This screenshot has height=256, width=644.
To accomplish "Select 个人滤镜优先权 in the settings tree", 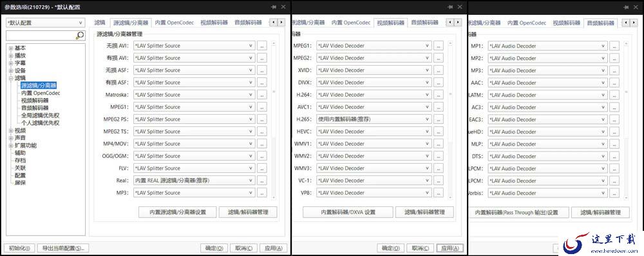I will pos(40,123).
